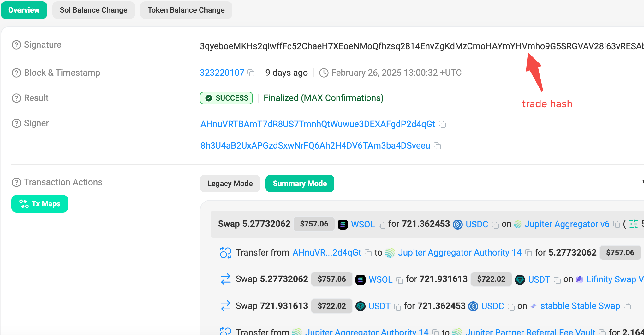The image size is (644, 335).
Task: Click the SUCCESS result badge
Action: pos(226,98)
